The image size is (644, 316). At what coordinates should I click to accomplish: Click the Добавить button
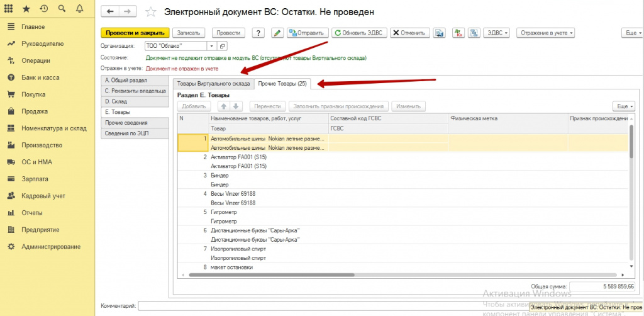tap(194, 106)
